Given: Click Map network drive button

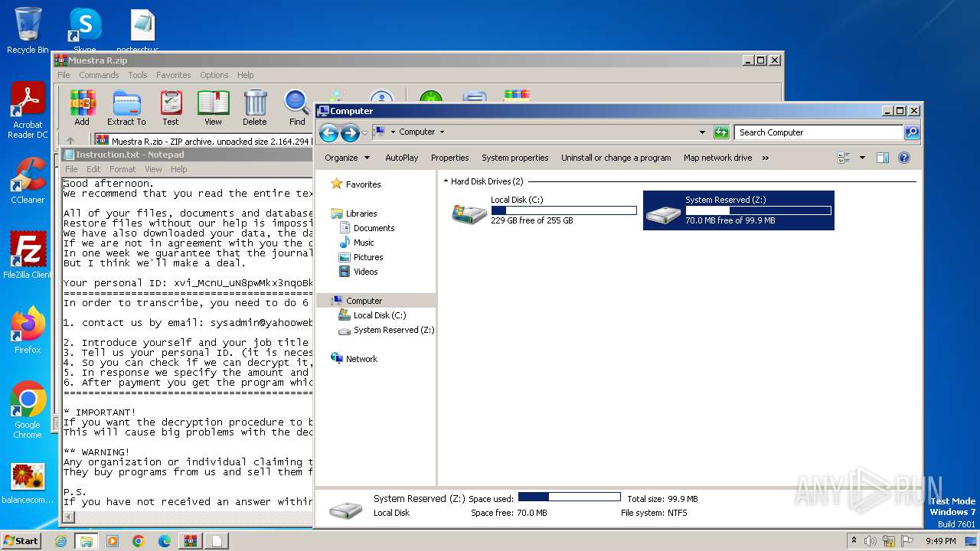Looking at the screenshot, I should [x=718, y=158].
